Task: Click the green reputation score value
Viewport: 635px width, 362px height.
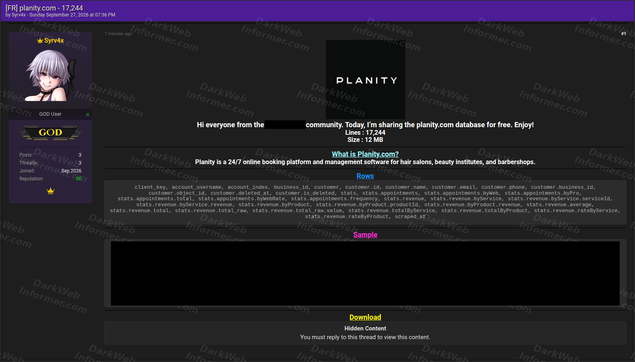Action: click(79, 179)
